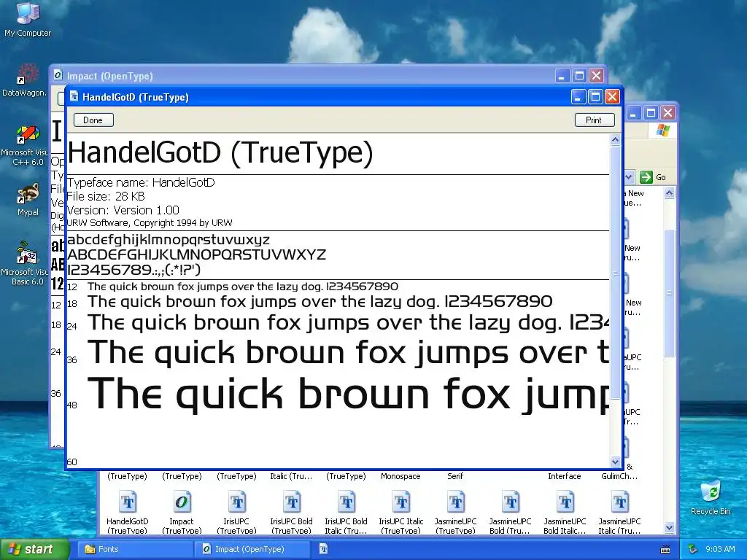747x560 pixels.
Task: Close the HandelGotD font window
Action: 612,97
